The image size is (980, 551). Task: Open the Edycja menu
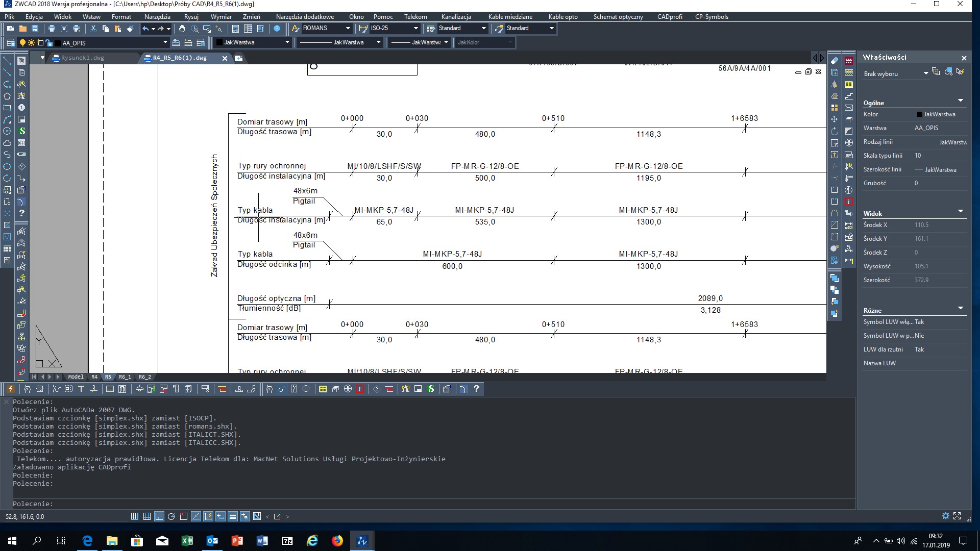coord(34,17)
